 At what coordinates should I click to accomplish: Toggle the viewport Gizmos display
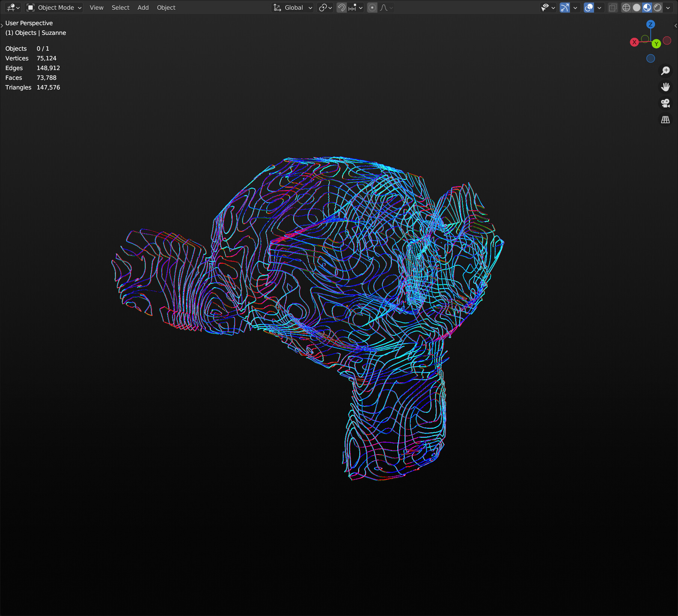(565, 7)
